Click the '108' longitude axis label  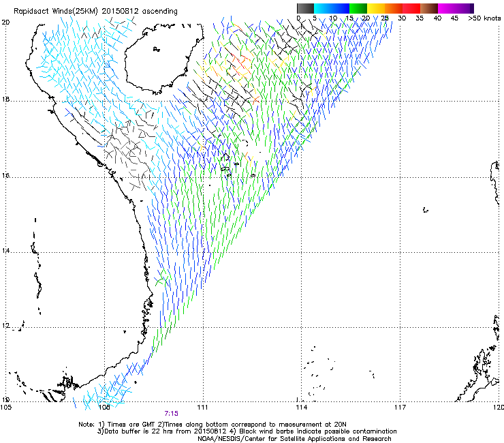pyautogui.click(x=104, y=408)
